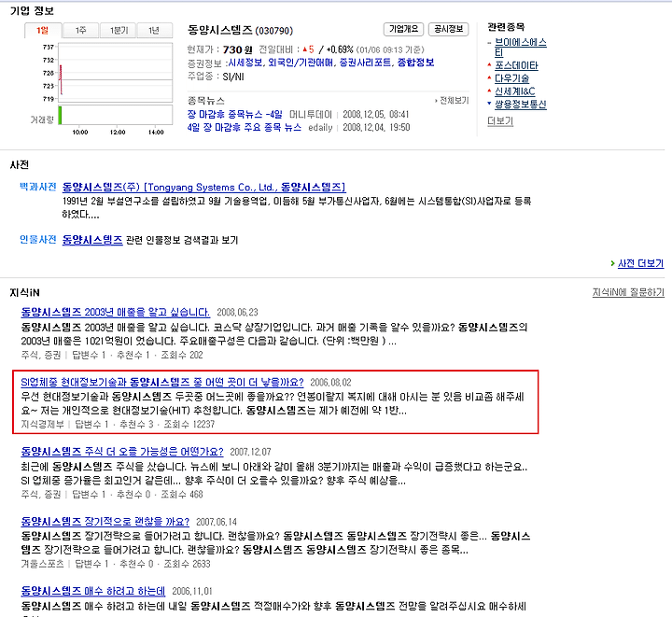The width and height of the screenshot is (672, 617).
Task: Click 지식iN에 질문하기 link
Action: coord(628,293)
